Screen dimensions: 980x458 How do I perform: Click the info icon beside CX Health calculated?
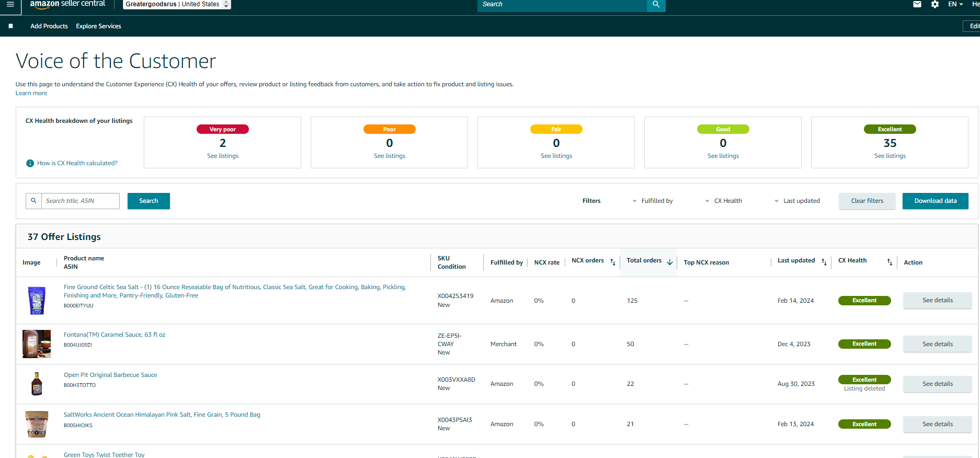coord(30,163)
